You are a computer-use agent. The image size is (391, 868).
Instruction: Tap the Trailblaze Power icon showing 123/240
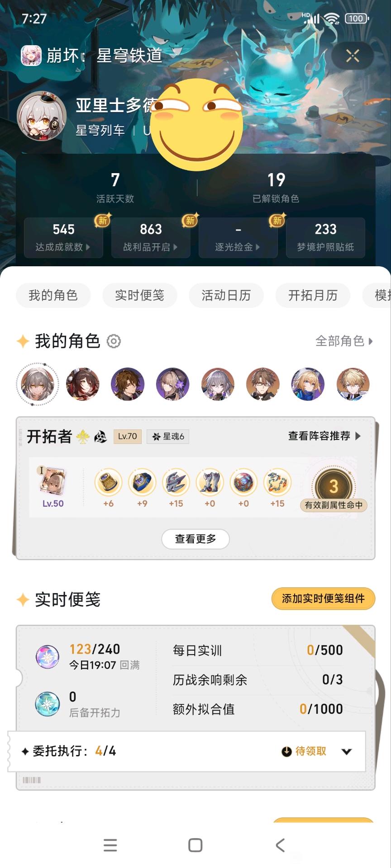(48, 657)
